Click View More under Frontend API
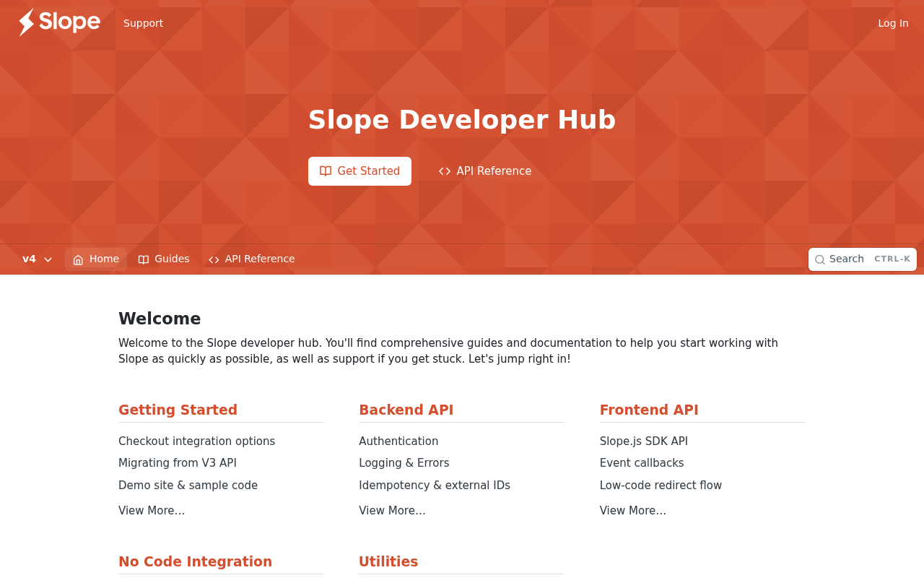The image size is (924, 578). 633,511
